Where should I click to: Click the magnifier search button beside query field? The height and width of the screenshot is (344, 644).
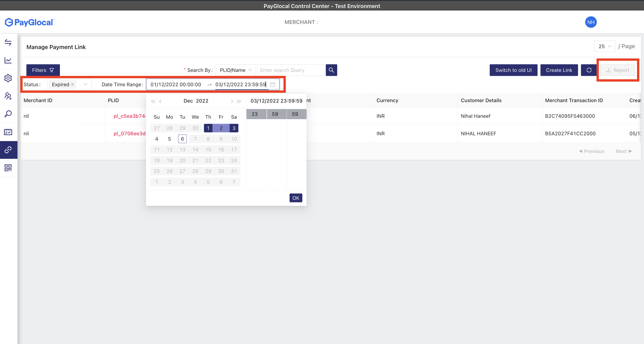(331, 70)
